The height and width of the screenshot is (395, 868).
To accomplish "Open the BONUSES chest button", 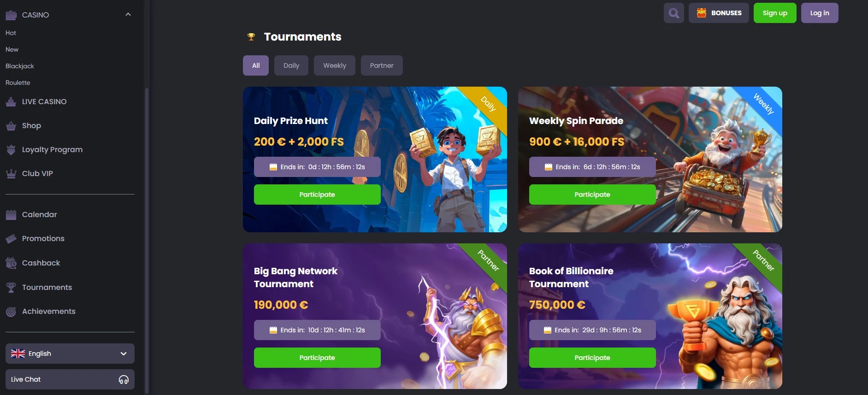I will (x=719, y=13).
